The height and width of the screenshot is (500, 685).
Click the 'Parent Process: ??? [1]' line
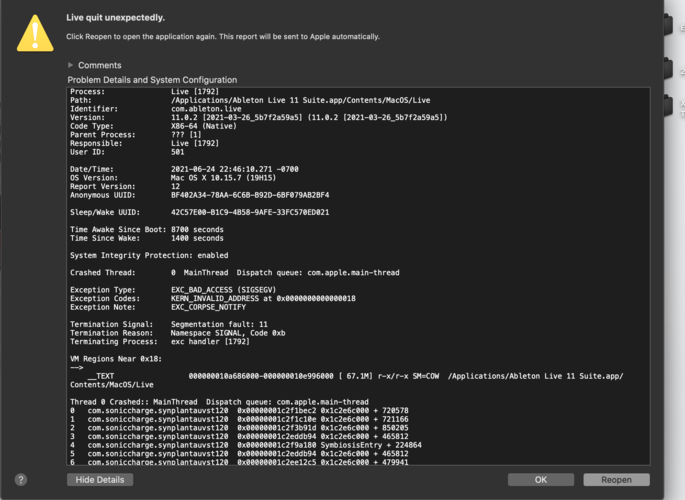(136, 135)
